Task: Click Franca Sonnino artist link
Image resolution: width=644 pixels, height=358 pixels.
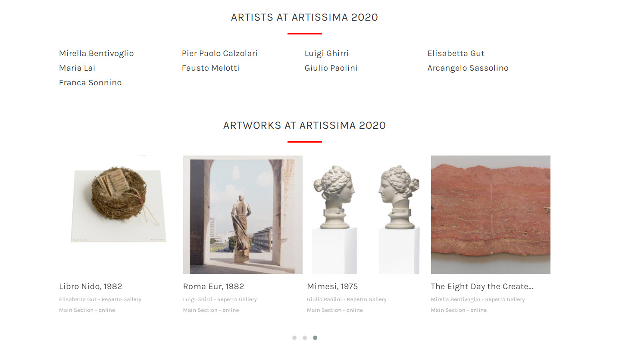Action: pyautogui.click(x=90, y=83)
